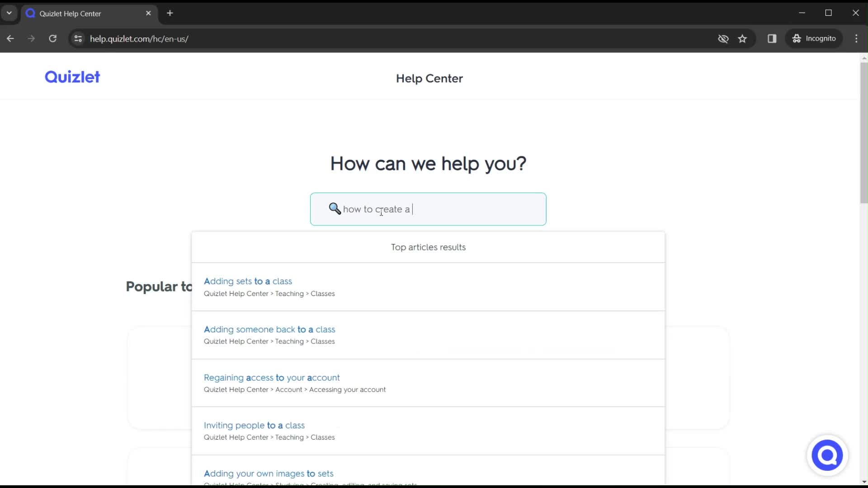Click breadcrumb under 'Inviting people to a class'
The width and height of the screenshot is (868, 488).
269,437
